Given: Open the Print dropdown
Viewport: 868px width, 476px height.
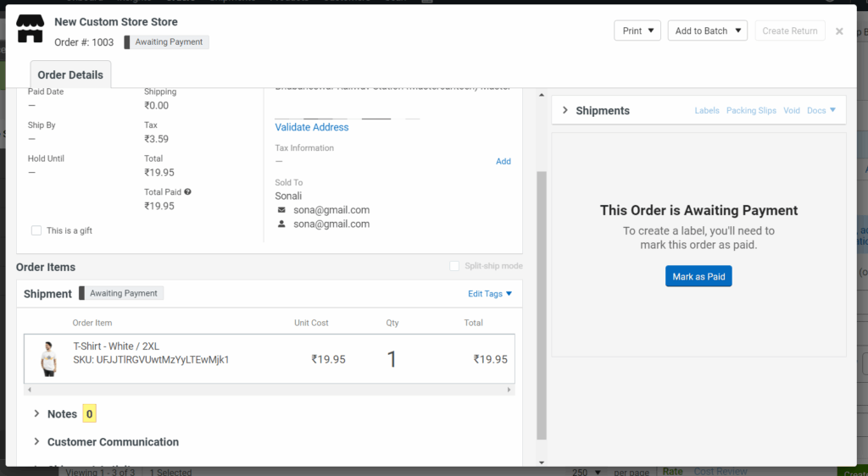Looking at the screenshot, I should pyautogui.click(x=637, y=31).
